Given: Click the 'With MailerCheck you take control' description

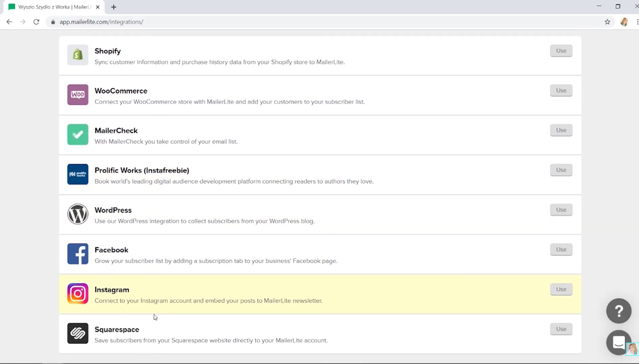Looking at the screenshot, I should pos(166,142).
